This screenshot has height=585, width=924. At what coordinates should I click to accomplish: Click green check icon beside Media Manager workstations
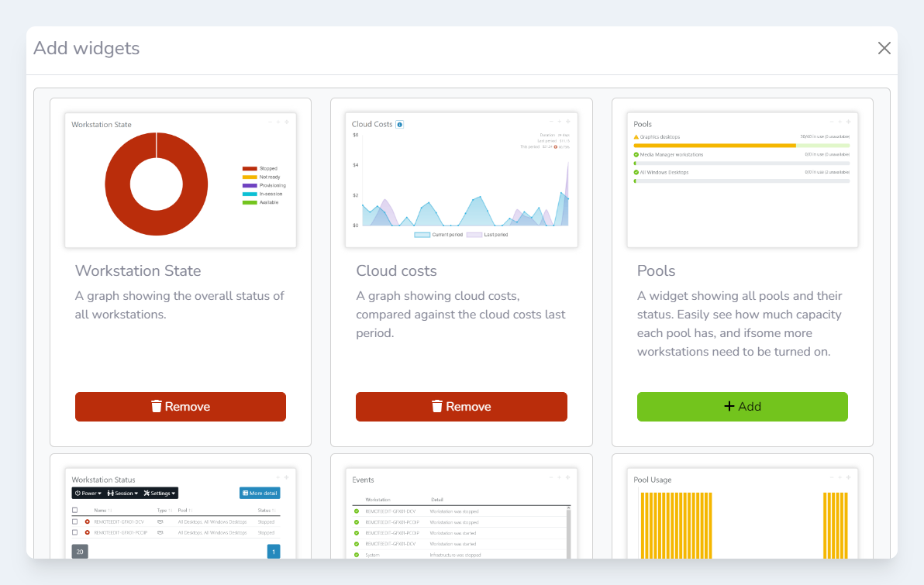coord(636,154)
